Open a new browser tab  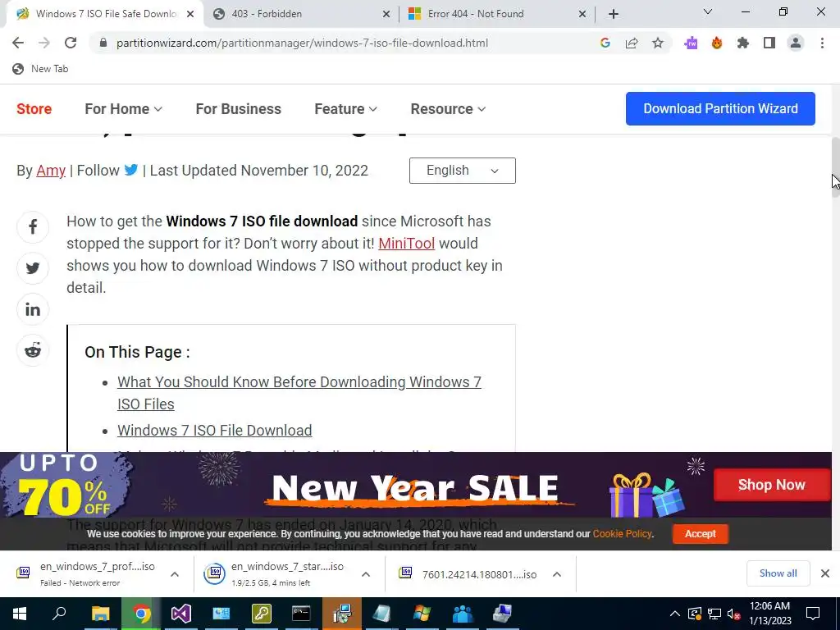click(x=614, y=14)
